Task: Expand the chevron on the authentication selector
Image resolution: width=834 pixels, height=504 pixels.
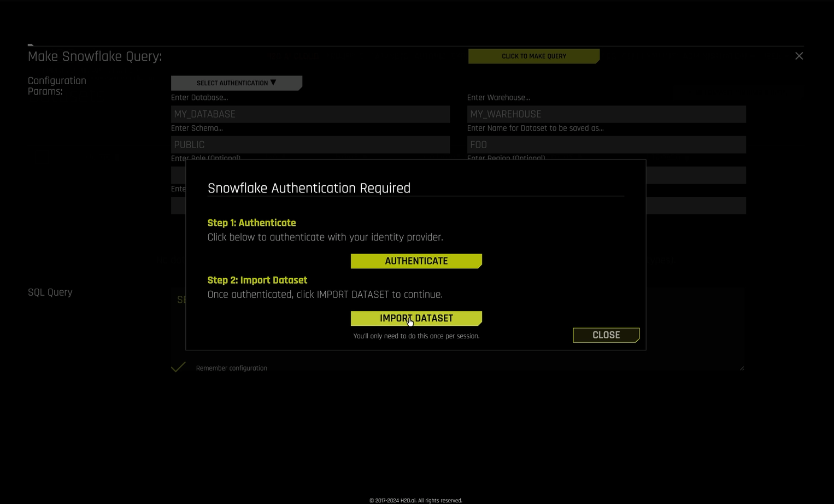Action: [x=273, y=83]
